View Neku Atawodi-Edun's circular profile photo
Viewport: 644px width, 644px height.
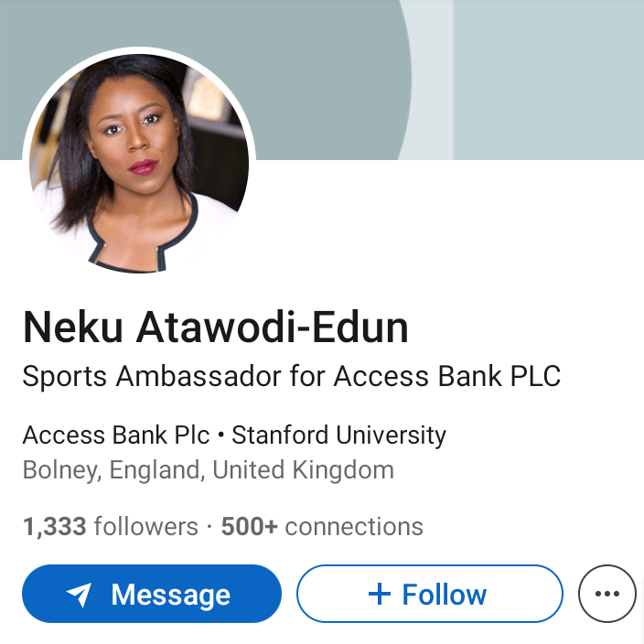pyautogui.click(x=139, y=164)
